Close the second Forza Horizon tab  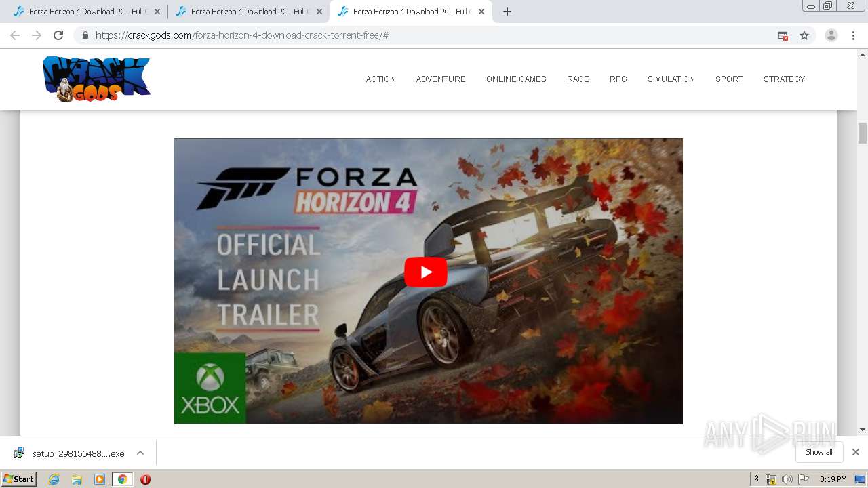(319, 12)
